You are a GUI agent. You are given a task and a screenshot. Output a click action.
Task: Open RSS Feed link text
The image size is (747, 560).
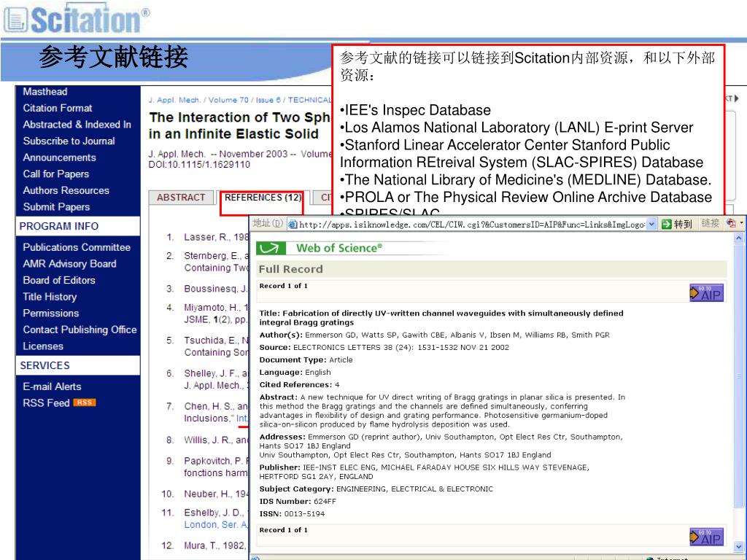tap(46, 402)
